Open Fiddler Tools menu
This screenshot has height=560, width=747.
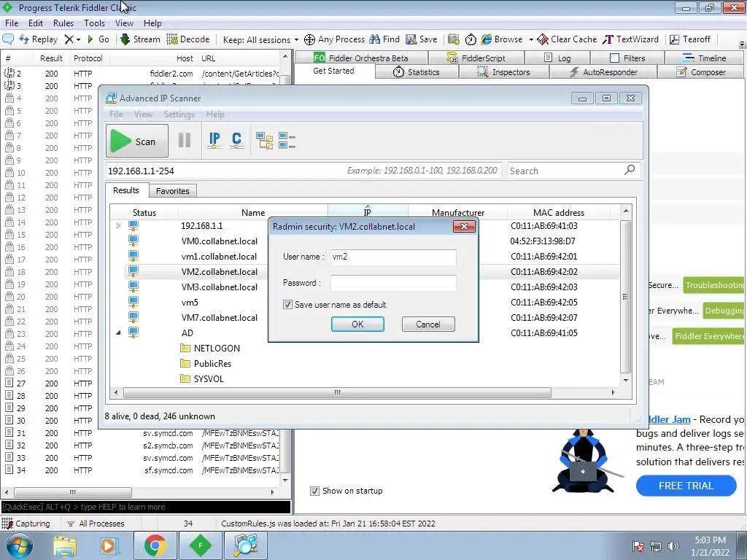coord(94,23)
